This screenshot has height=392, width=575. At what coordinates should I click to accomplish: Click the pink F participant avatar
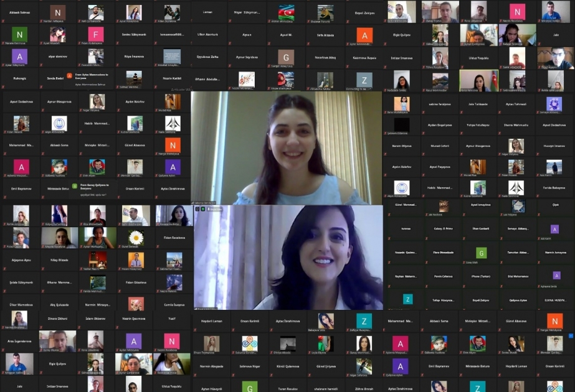96,35
